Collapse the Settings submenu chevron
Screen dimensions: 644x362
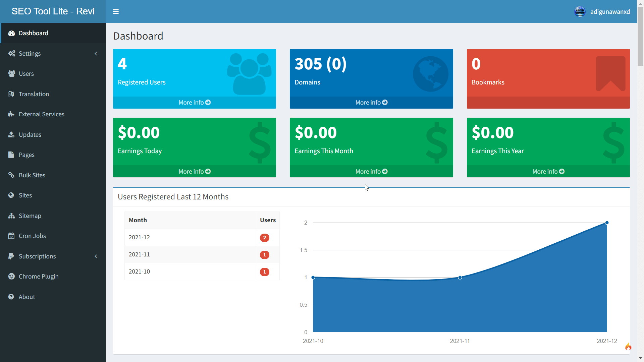click(96, 54)
